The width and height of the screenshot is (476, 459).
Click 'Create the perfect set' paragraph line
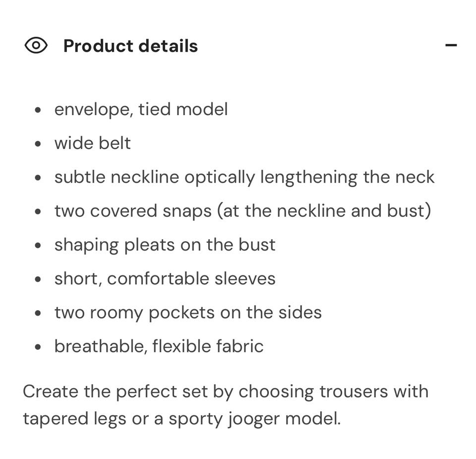225,391
